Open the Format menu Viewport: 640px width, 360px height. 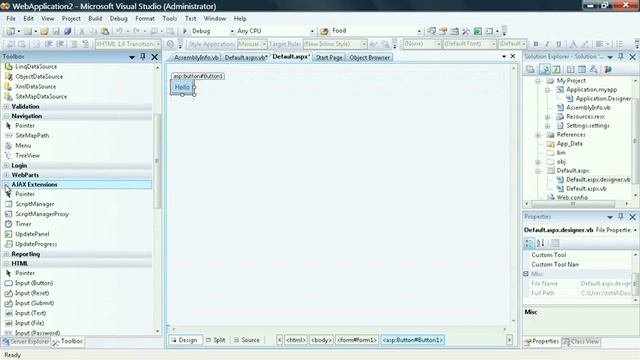point(145,19)
